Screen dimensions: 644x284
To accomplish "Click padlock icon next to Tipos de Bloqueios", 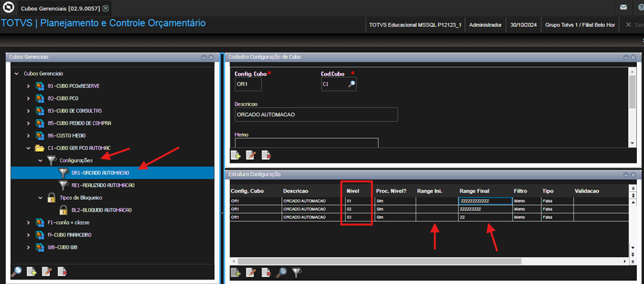I will click(x=52, y=197).
